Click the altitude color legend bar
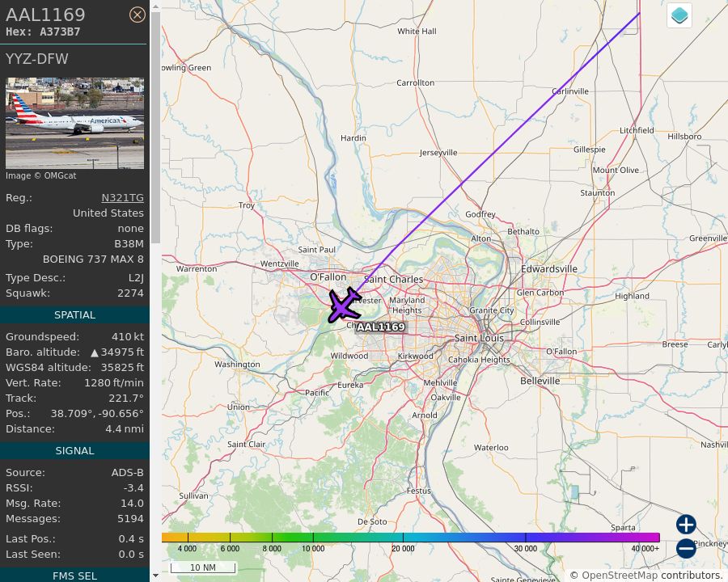Image resolution: width=728 pixels, height=582 pixels. coord(410,538)
